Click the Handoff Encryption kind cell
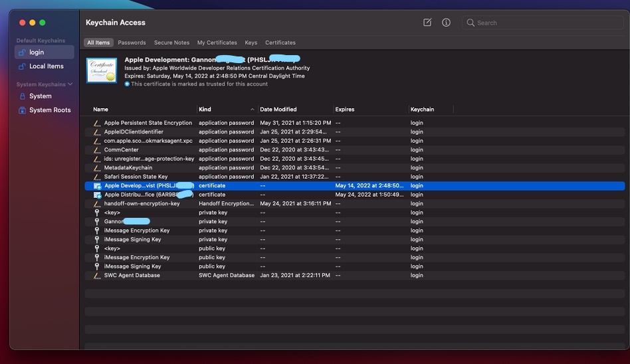The image size is (630, 364). pyautogui.click(x=226, y=204)
